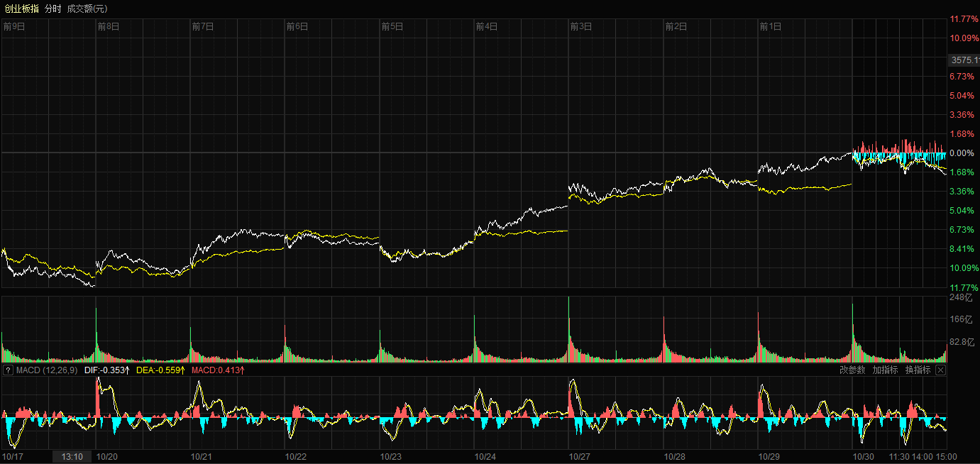
Task: Click the 248亿 volume axis label
Action: [x=960, y=298]
